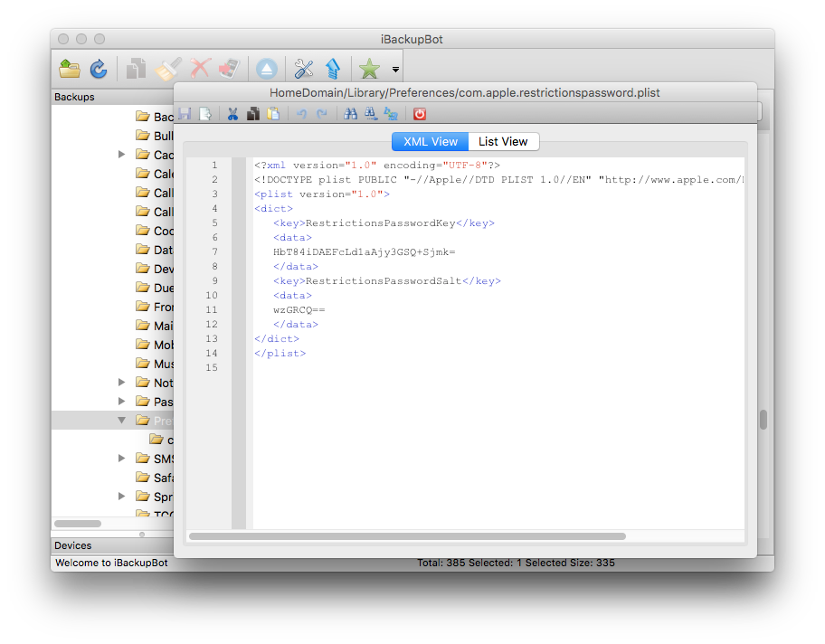Click the HbT84iDAEFcLd1aAjy3GSQ+Sjmk= data value
This screenshot has width=825, height=644.
(364, 252)
